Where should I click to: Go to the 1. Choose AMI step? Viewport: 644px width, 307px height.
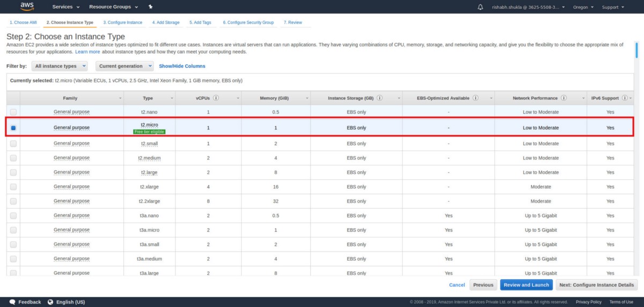click(23, 23)
